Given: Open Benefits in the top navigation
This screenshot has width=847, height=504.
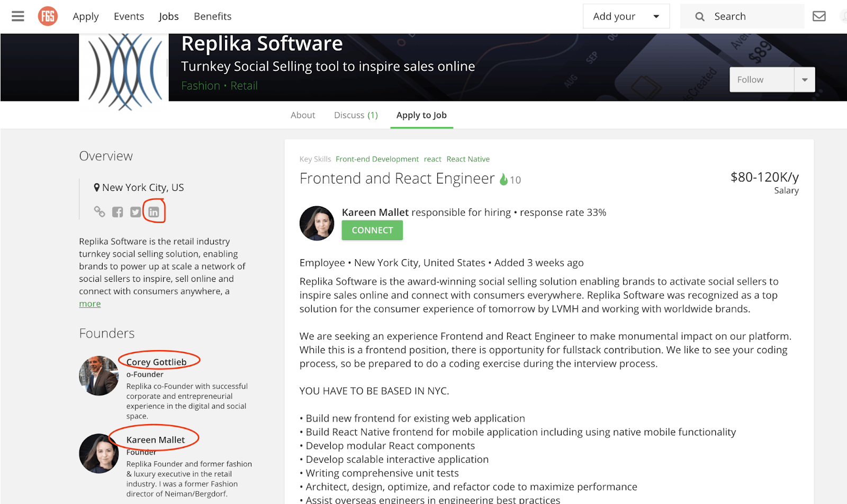Looking at the screenshot, I should pos(213,16).
